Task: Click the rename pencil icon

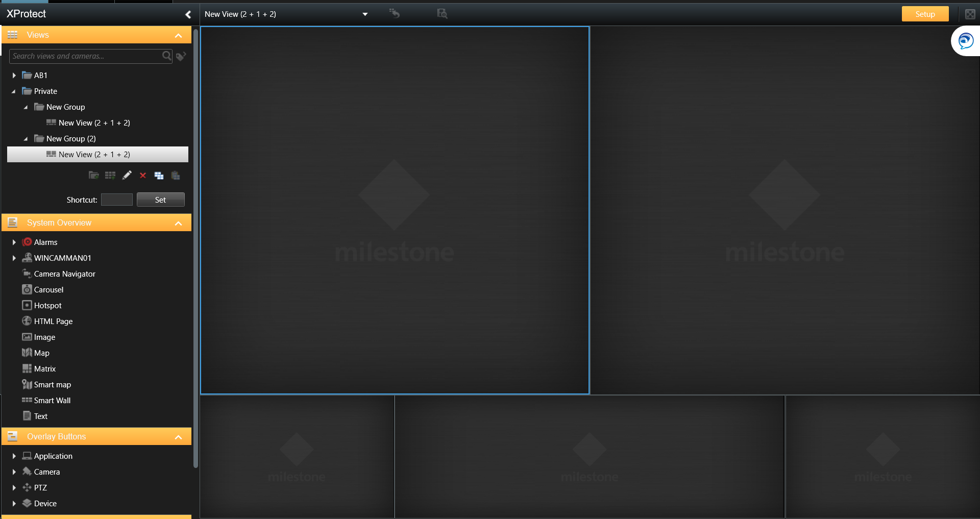Action: [127, 176]
